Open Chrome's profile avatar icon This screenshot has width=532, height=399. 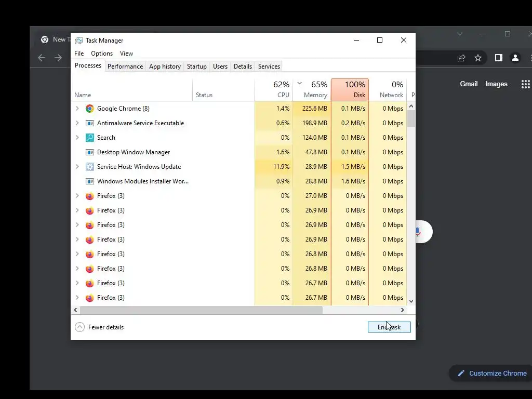pos(515,58)
